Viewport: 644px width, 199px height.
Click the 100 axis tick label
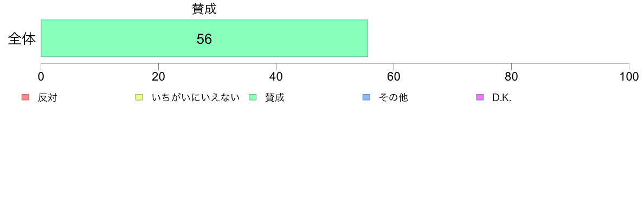[x=629, y=77]
